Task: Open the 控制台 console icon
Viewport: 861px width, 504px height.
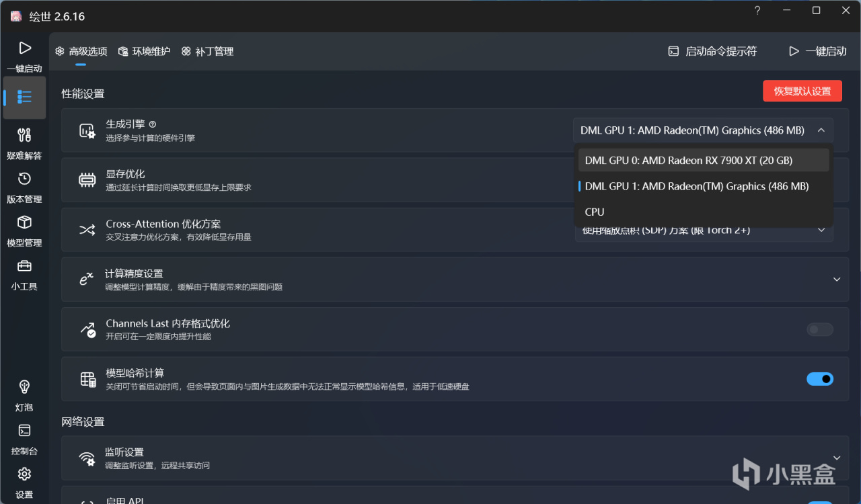Action: 24,431
